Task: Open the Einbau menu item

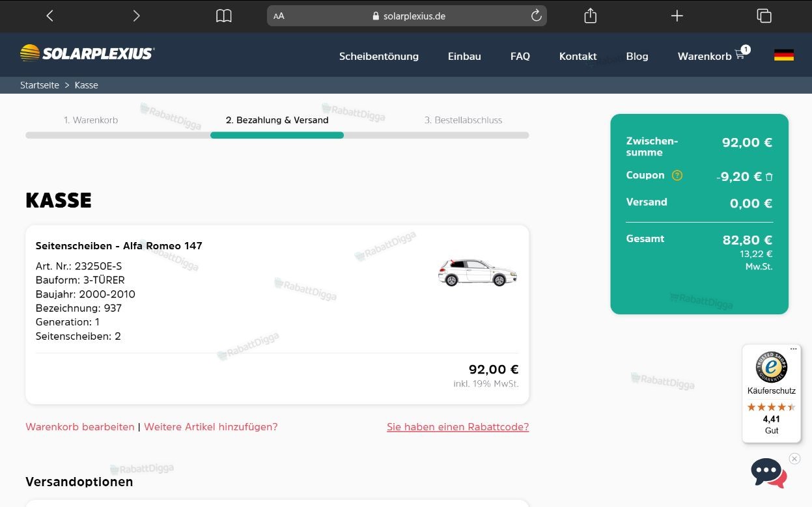Action: [x=464, y=56]
